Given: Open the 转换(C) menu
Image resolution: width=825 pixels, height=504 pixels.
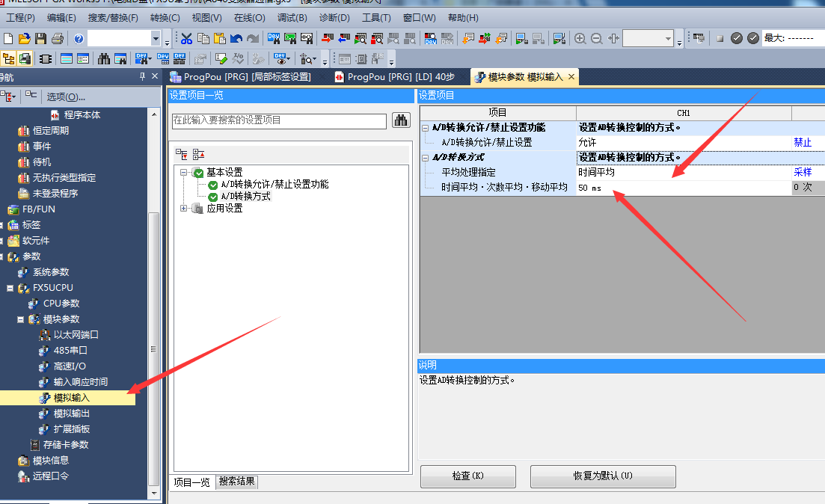Looking at the screenshot, I should click(165, 17).
